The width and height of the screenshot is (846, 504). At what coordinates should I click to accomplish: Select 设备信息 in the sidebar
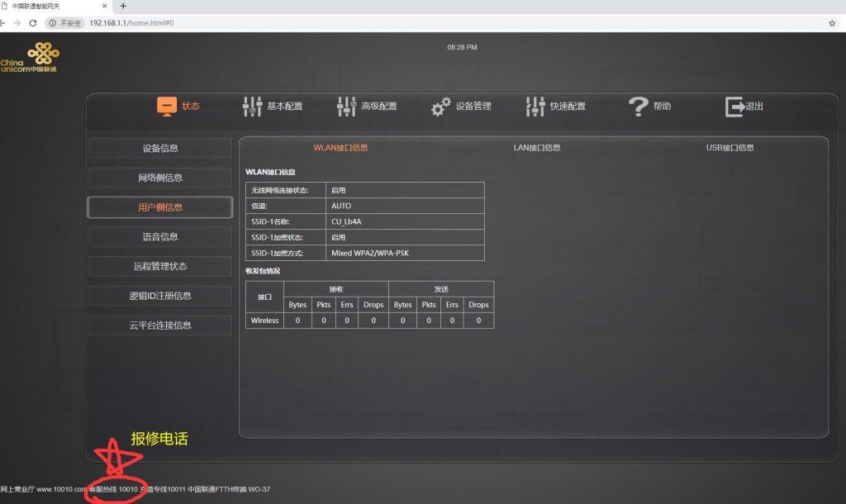tap(159, 149)
